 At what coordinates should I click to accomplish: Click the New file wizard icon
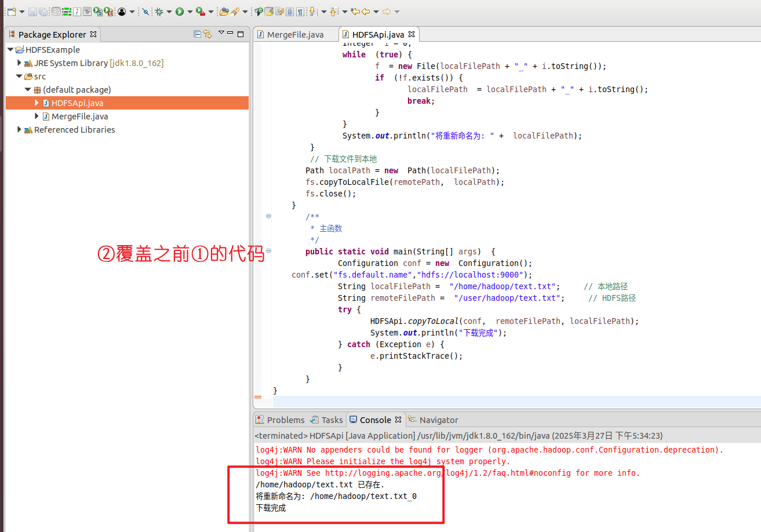11,11
